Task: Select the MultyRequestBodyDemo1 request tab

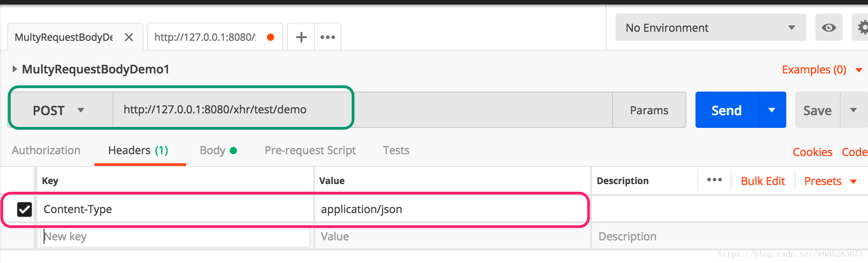Action: (64, 37)
